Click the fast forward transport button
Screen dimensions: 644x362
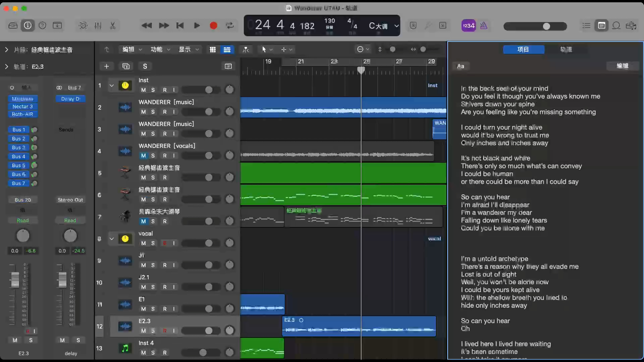[163, 25]
